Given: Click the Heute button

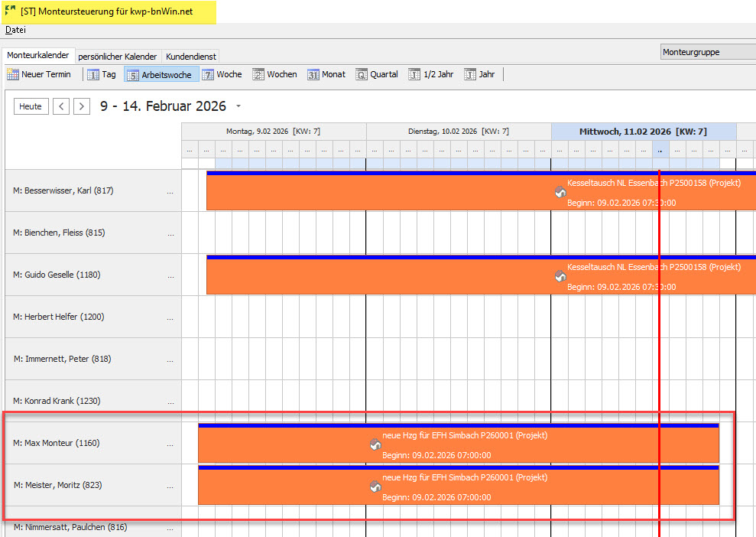Looking at the screenshot, I should point(31,106).
